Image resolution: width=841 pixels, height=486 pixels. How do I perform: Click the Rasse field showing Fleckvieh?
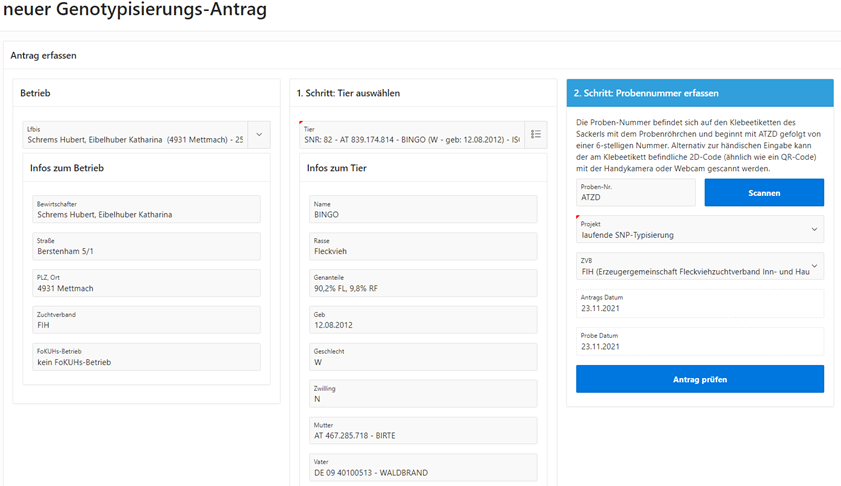(423, 246)
